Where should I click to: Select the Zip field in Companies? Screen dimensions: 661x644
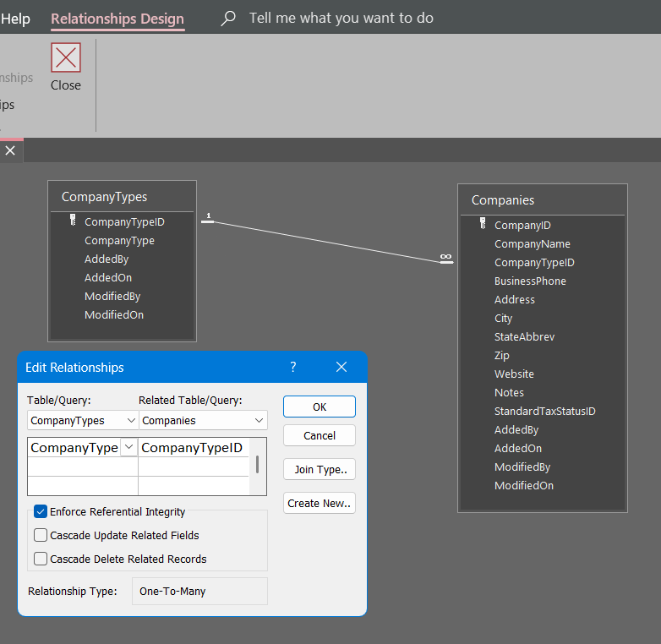(502, 355)
